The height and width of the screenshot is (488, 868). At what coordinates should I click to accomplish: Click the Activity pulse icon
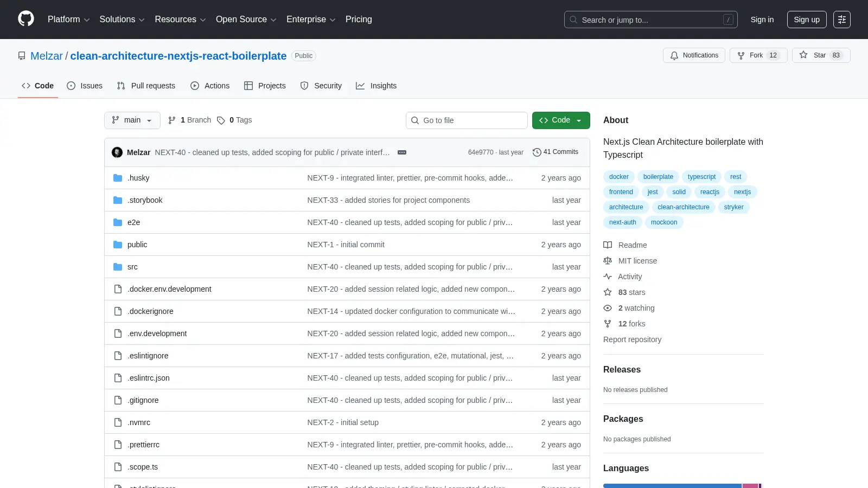pos(608,277)
